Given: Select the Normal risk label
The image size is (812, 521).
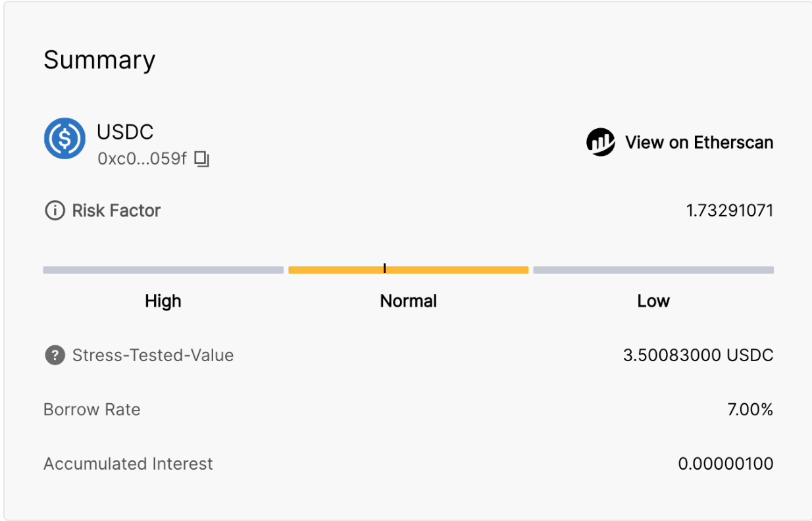Looking at the screenshot, I should tap(409, 301).
